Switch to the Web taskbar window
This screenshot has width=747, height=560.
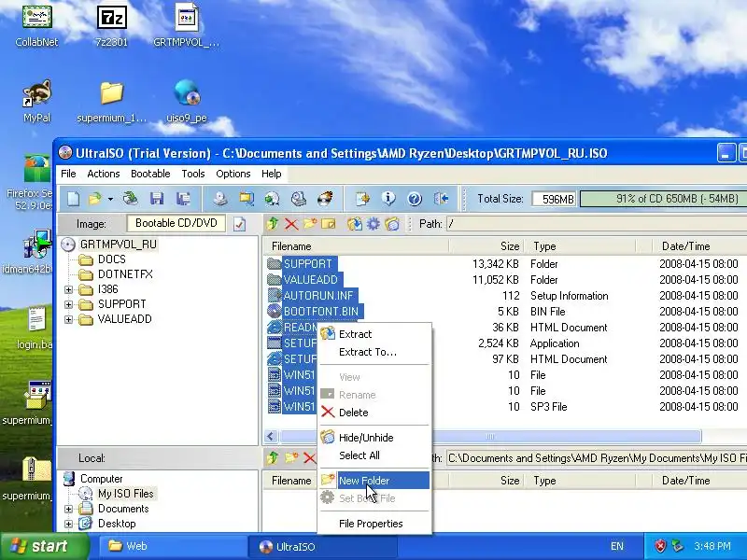172,546
